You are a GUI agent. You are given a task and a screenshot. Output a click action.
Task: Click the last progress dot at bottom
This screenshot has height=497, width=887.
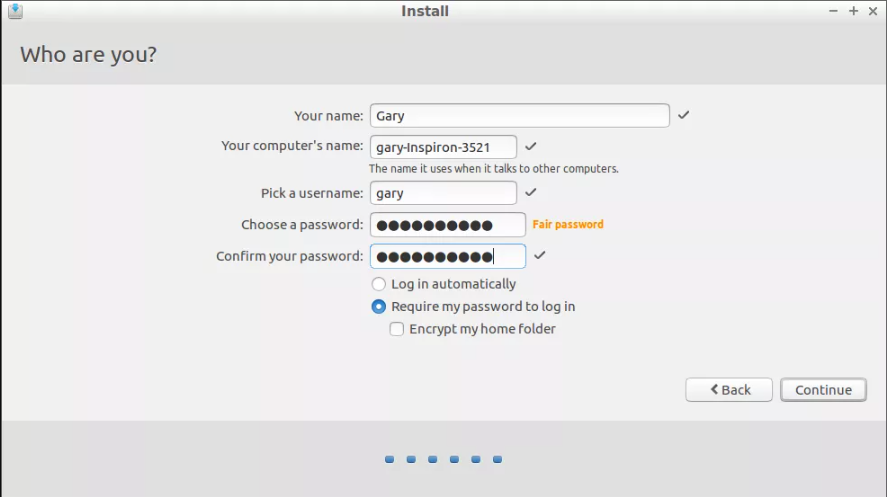click(x=497, y=459)
